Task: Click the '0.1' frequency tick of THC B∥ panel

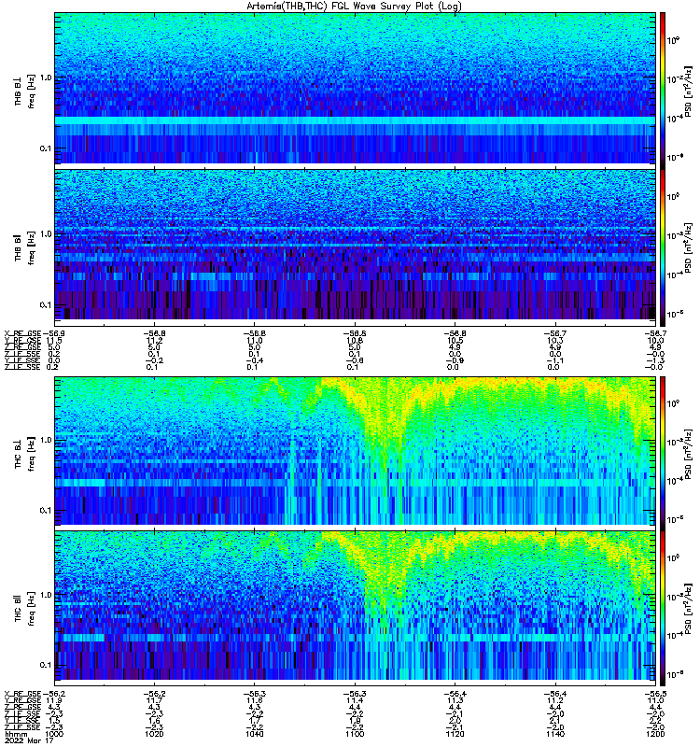Action: (x=45, y=665)
